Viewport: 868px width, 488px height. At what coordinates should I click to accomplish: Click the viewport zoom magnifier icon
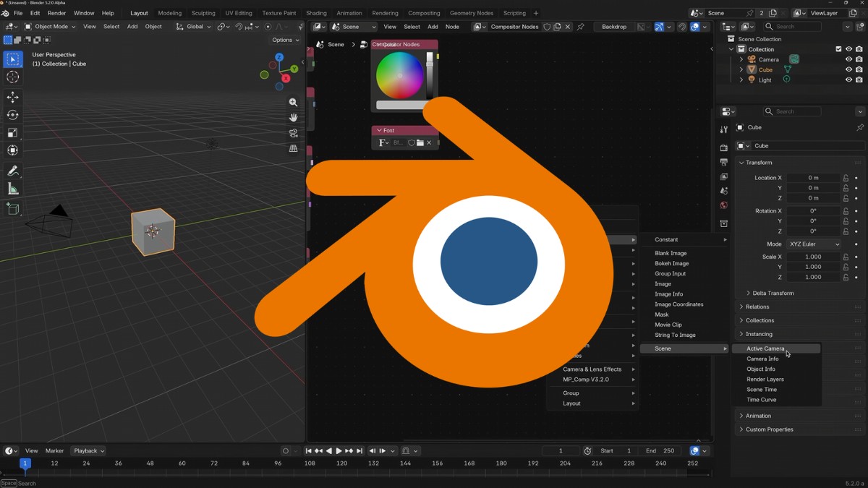[293, 103]
